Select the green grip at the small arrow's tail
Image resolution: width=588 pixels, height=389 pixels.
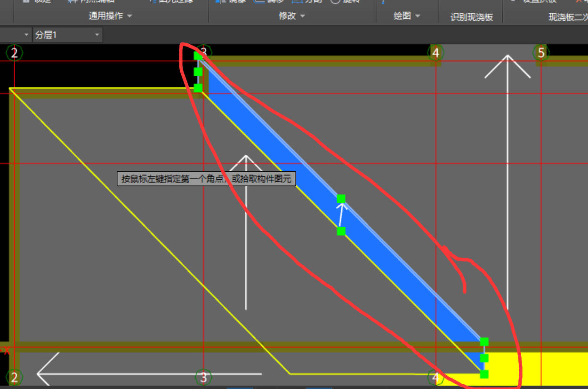tap(341, 231)
